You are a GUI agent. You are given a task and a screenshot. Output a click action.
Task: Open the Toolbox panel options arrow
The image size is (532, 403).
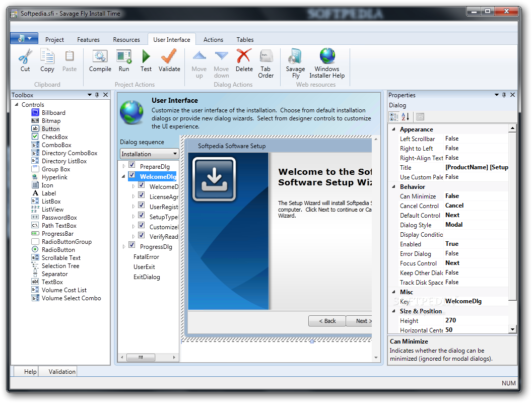tap(90, 95)
